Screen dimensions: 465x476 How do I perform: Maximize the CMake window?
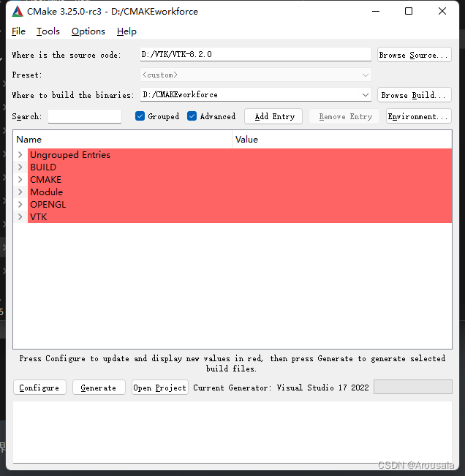click(409, 12)
